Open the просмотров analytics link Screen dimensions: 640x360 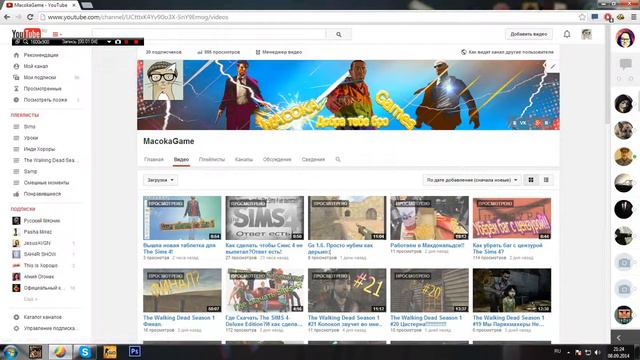[x=219, y=52]
